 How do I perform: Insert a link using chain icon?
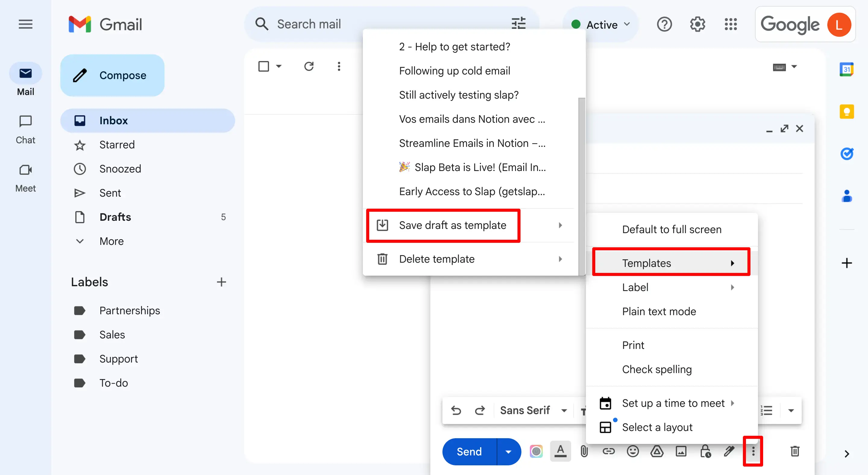609,451
